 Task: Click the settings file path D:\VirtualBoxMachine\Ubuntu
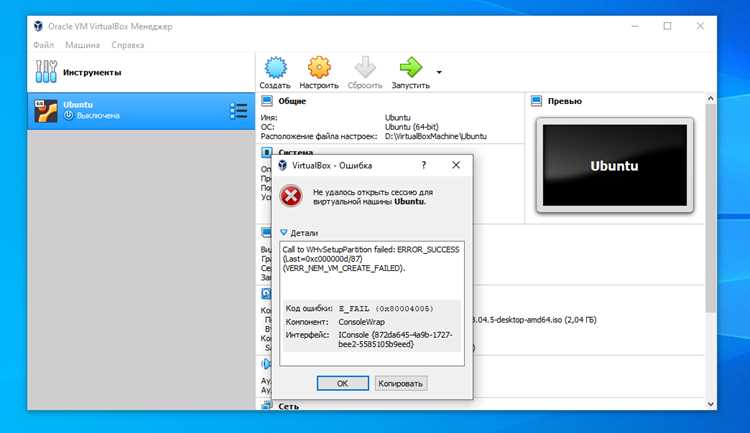[x=436, y=136]
